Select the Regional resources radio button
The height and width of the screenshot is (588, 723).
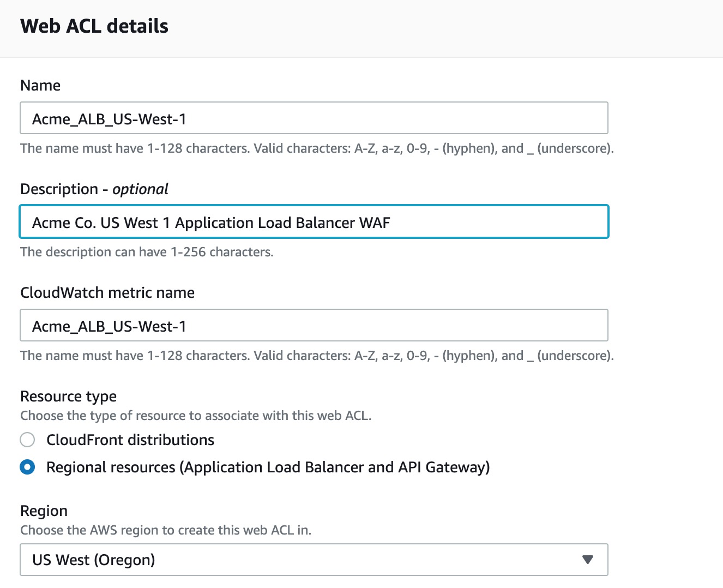(x=27, y=467)
